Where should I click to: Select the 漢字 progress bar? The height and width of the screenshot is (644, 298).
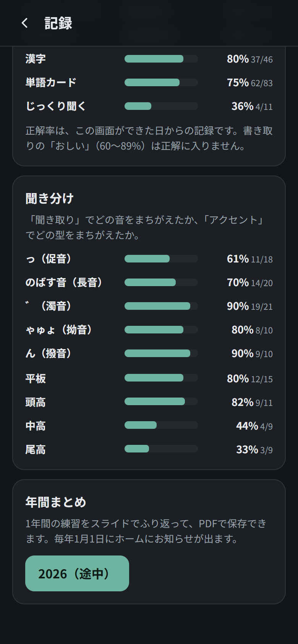[161, 59]
